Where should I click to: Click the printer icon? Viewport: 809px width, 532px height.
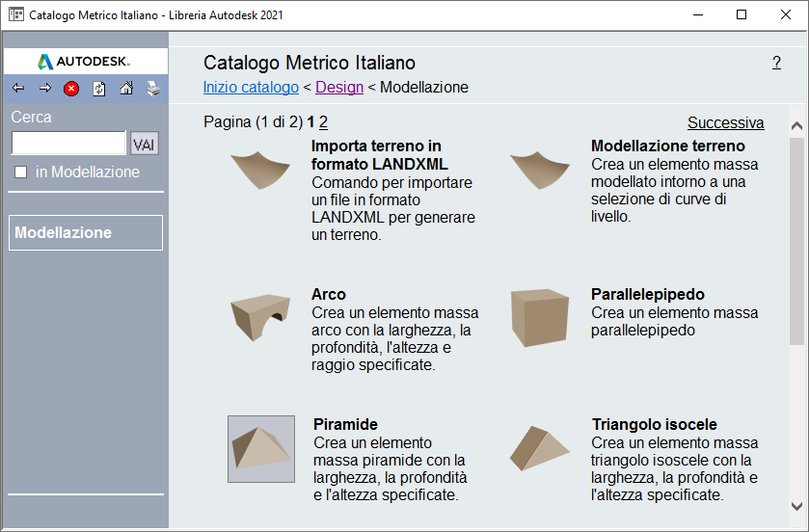point(153,89)
